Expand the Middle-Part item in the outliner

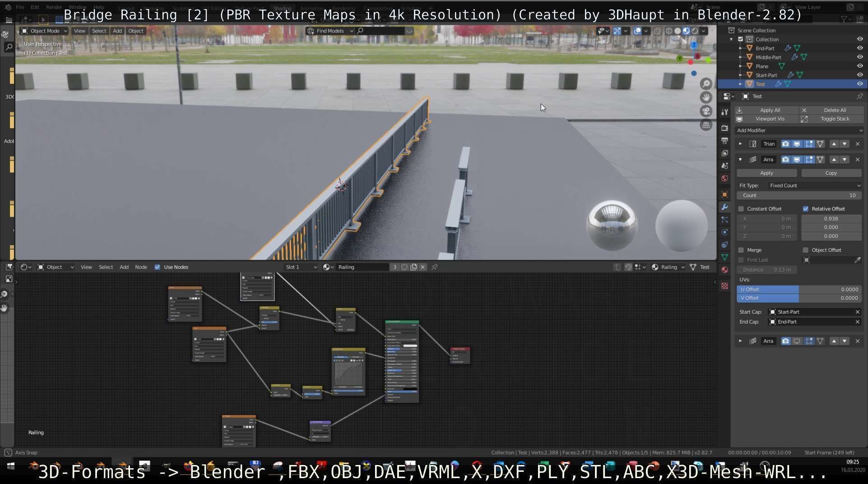740,57
